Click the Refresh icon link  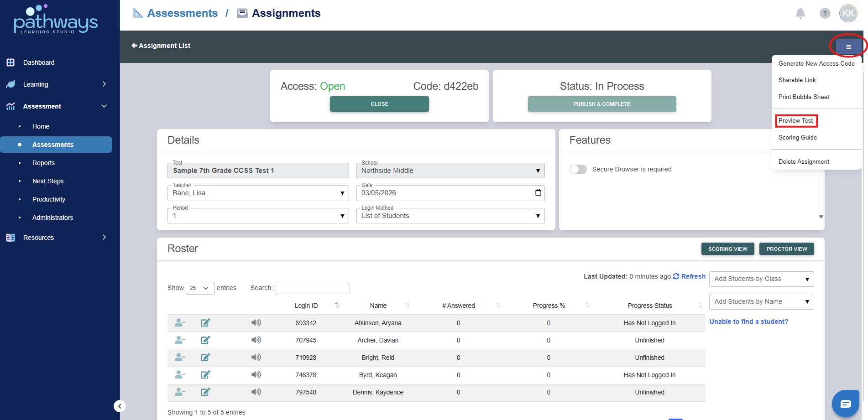click(x=689, y=276)
